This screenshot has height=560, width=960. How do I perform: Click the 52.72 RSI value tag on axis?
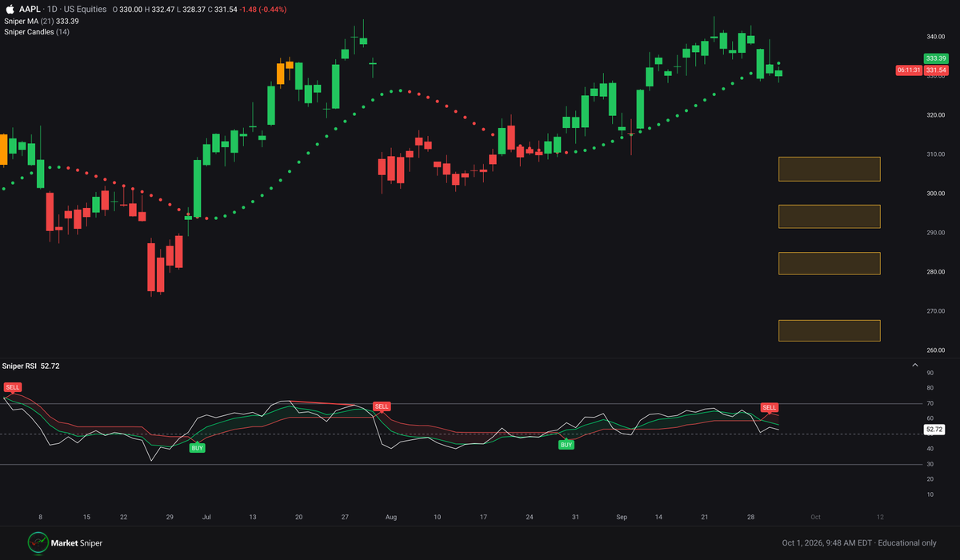(x=934, y=430)
